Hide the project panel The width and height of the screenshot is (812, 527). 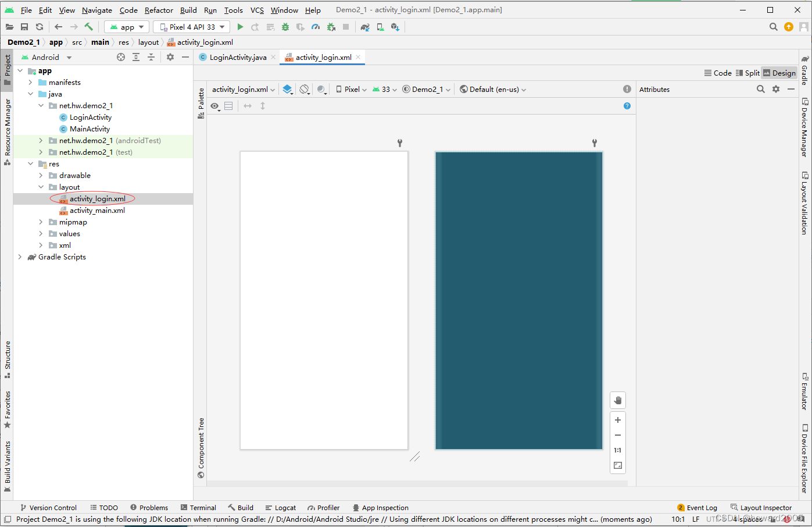[x=185, y=57]
